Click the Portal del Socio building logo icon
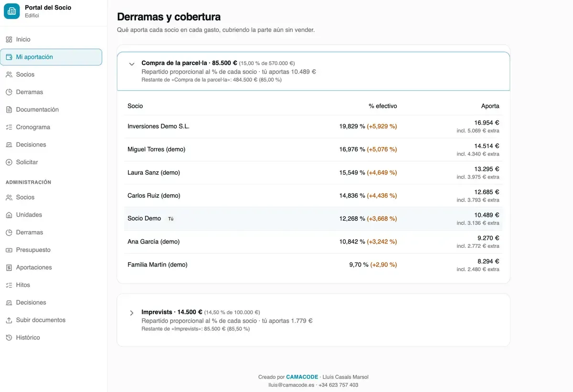This screenshot has height=392, width=573. tap(11, 11)
